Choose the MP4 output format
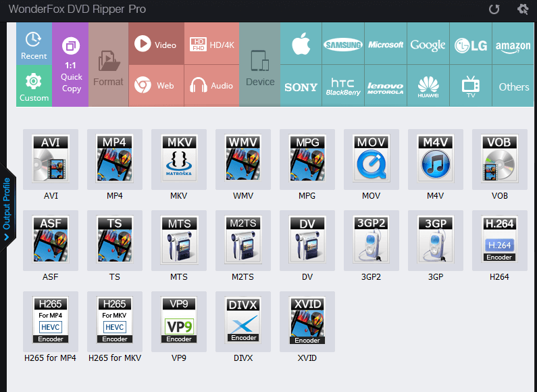 point(115,160)
